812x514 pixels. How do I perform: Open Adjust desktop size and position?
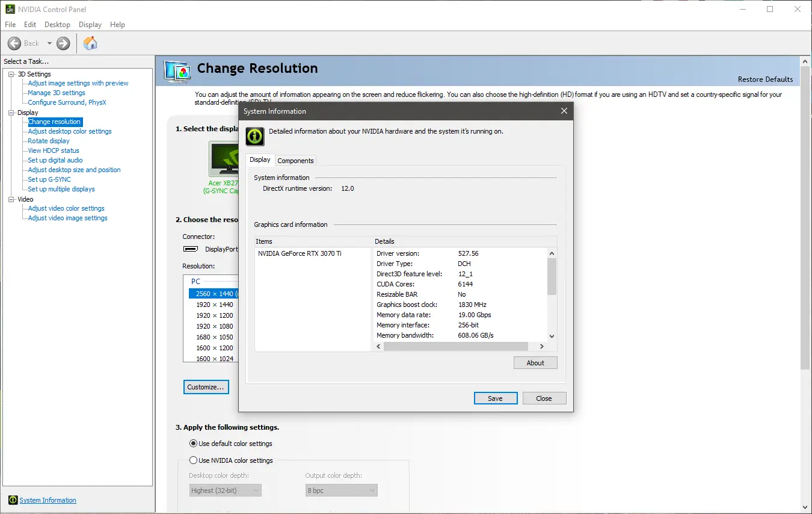(74, 170)
